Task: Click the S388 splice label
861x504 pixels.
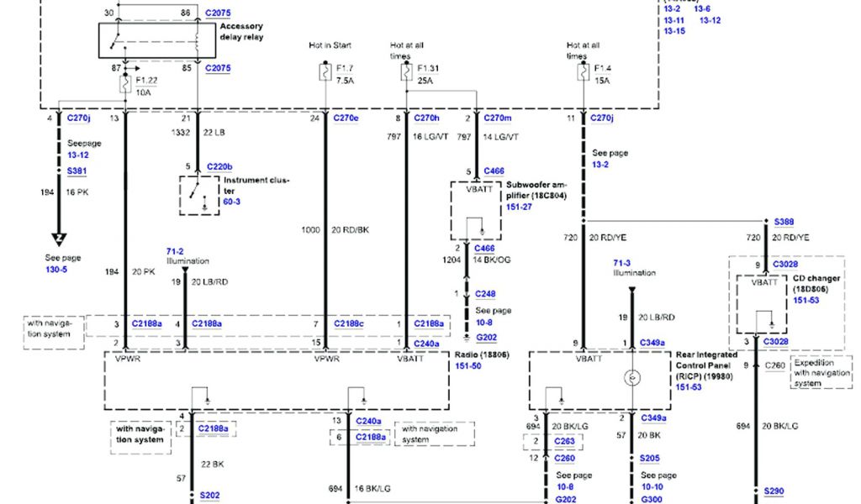Action: point(784,222)
